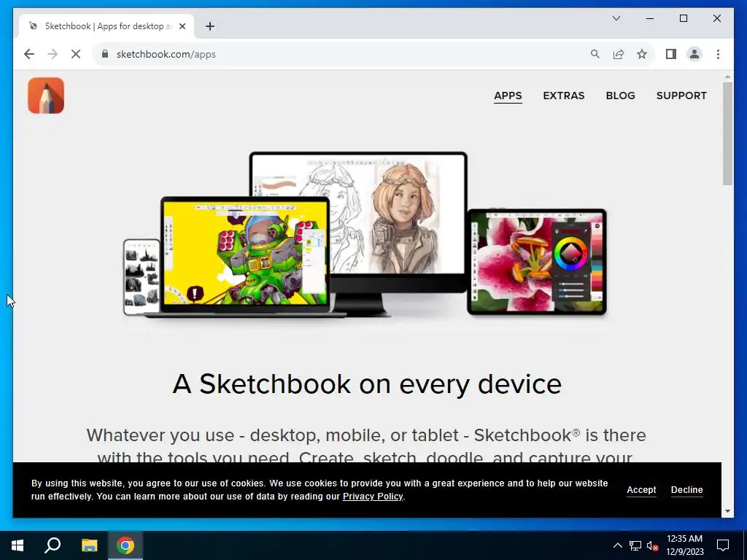Click the page vertical scrollbar thumb
This screenshot has height=560, width=747.
point(727,134)
